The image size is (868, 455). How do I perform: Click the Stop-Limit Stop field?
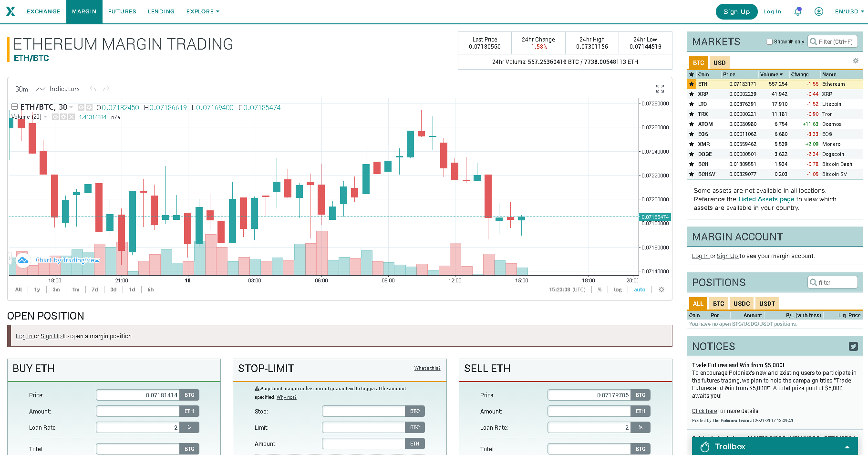pyautogui.click(x=363, y=411)
